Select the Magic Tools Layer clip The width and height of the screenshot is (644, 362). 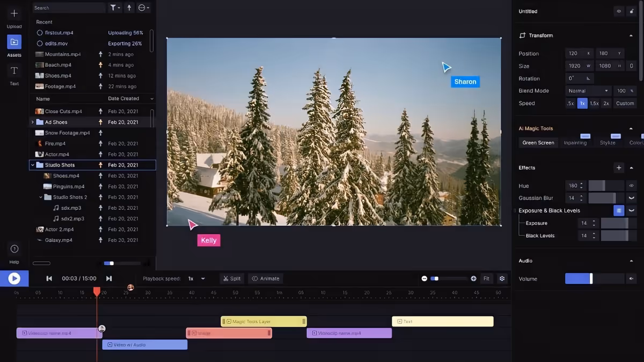point(264,322)
